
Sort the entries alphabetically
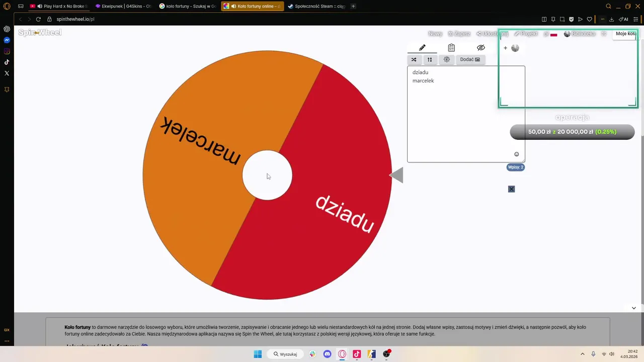(430, 59)
